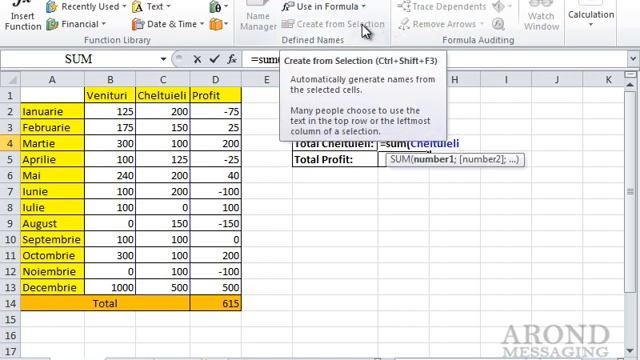Viewport: 640px width, 360px height.
Task: Click the cell containing =sum(Cheltuieli
Action: pos(420,144)
